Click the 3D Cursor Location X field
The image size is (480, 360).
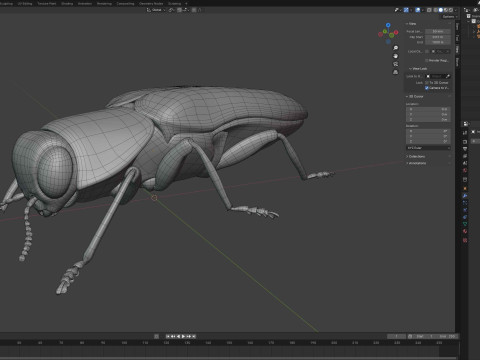point(428,109)
